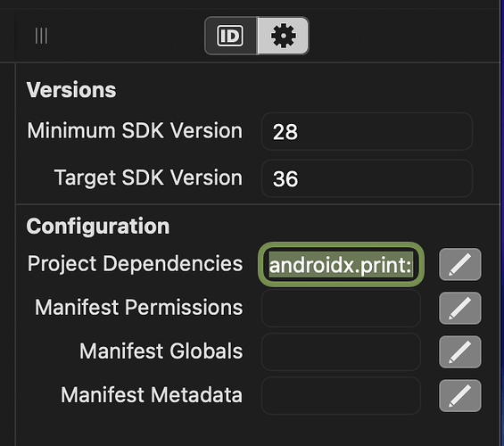Click the Manifest Metadata label
504x446 pixels.
click(x=152, y=395)
